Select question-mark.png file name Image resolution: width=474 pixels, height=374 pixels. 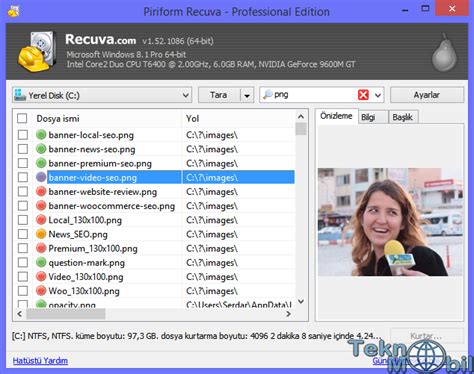tap(87, 263)
